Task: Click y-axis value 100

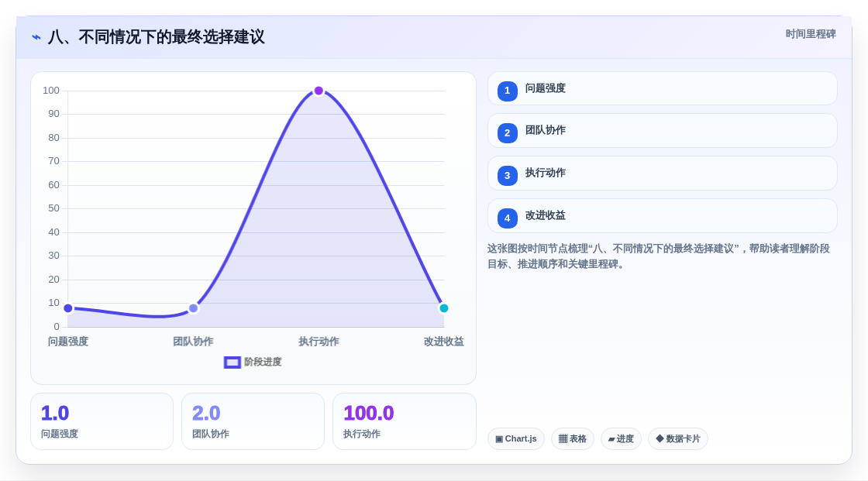Action: click(x=51, y=90)
